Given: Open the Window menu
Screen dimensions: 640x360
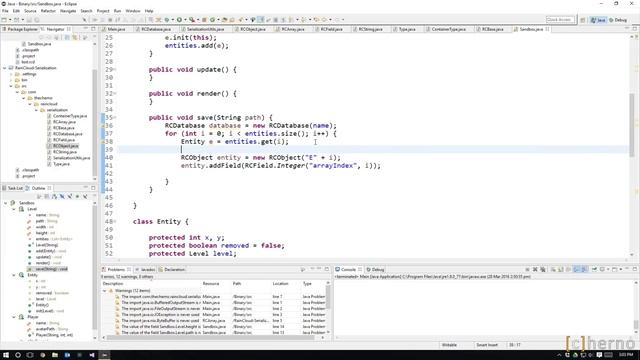Looking at the screenshot, I should click(133, 11).
